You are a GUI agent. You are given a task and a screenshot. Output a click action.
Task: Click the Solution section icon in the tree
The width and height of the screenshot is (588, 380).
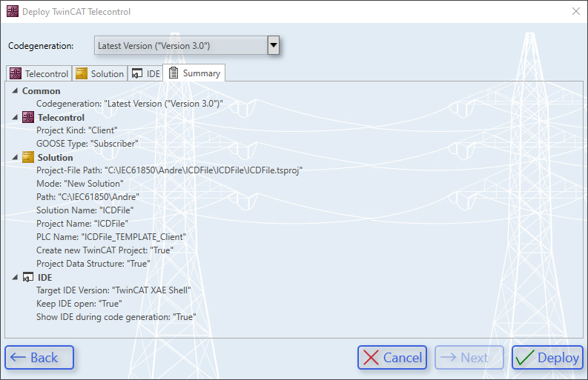[28, 157]
